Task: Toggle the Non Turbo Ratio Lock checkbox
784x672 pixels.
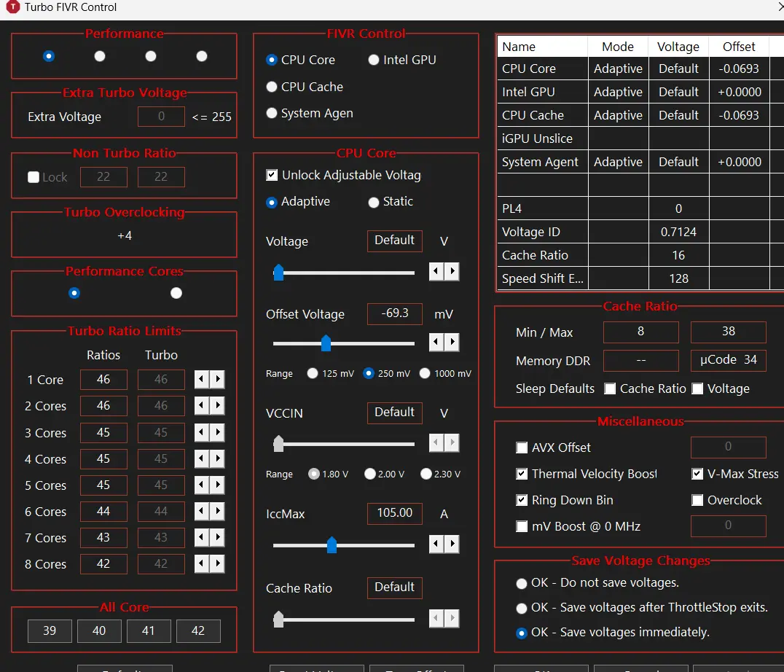Action: point(34,177)
